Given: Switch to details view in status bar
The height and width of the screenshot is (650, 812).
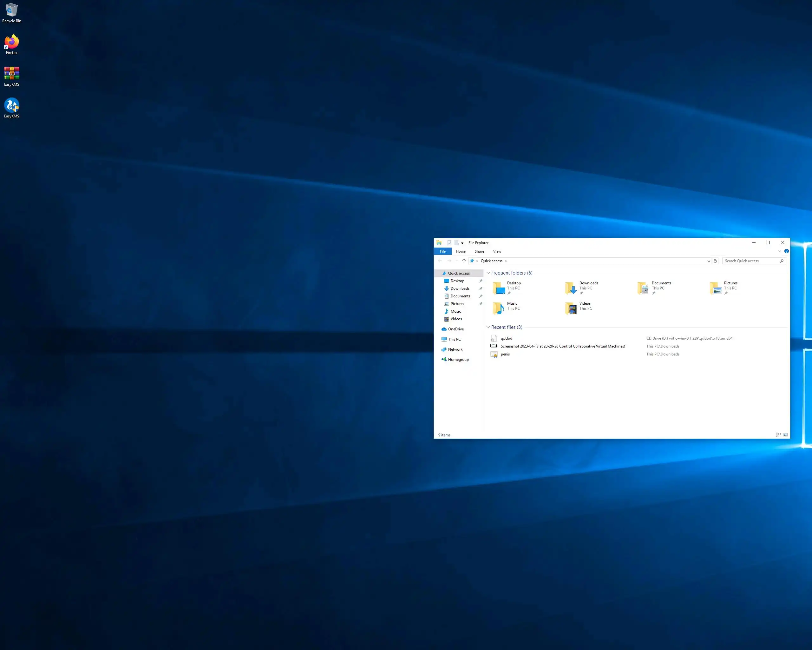Looking at the screenshot, I should point(778,435).
